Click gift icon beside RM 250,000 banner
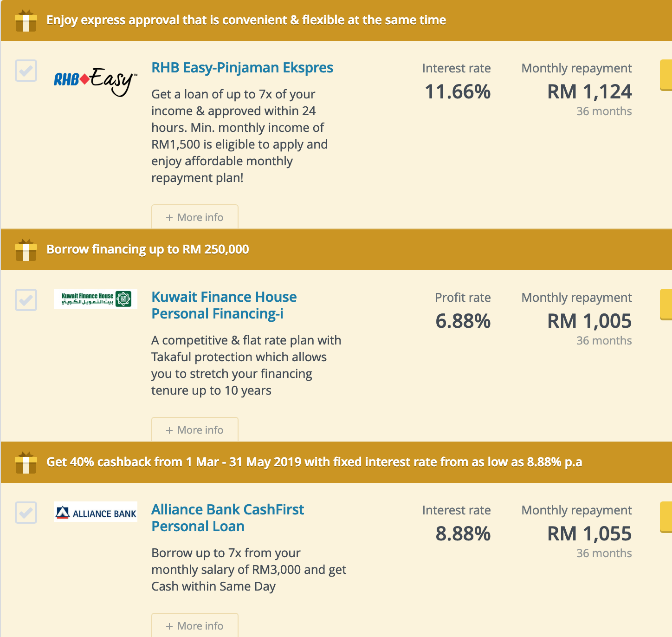 (26, 250)
